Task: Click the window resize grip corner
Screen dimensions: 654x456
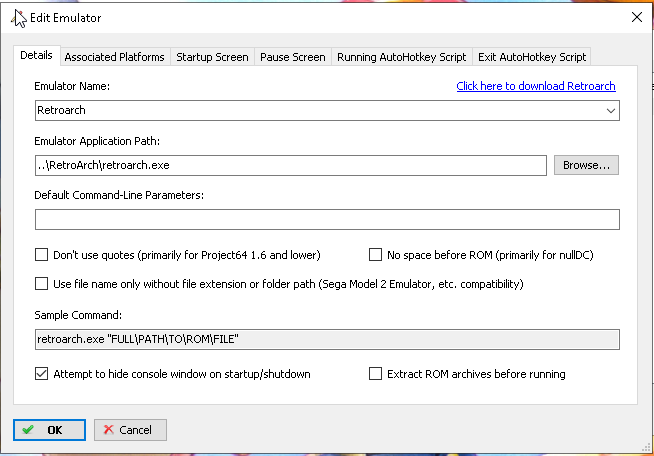Action: pos(646,448)
